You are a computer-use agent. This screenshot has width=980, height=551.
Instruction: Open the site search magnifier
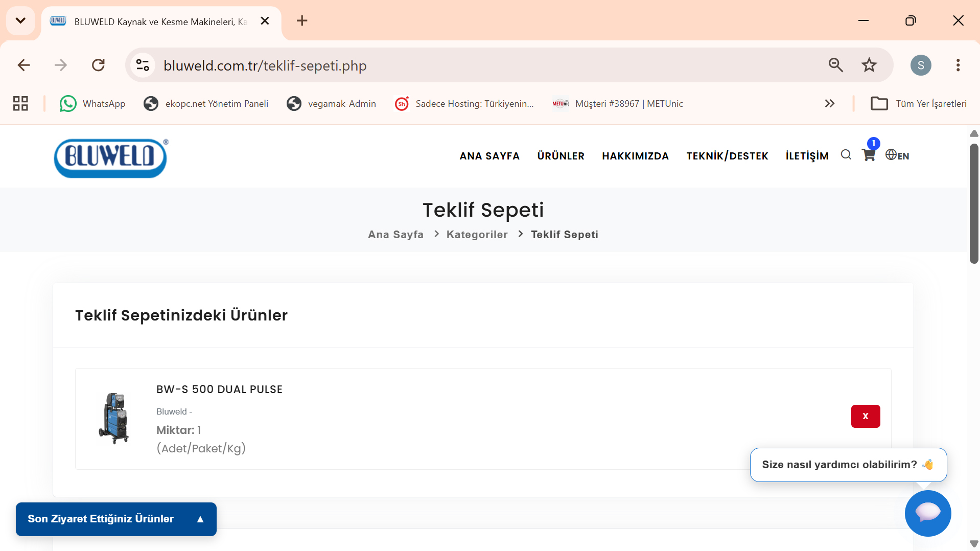(846, 155)
